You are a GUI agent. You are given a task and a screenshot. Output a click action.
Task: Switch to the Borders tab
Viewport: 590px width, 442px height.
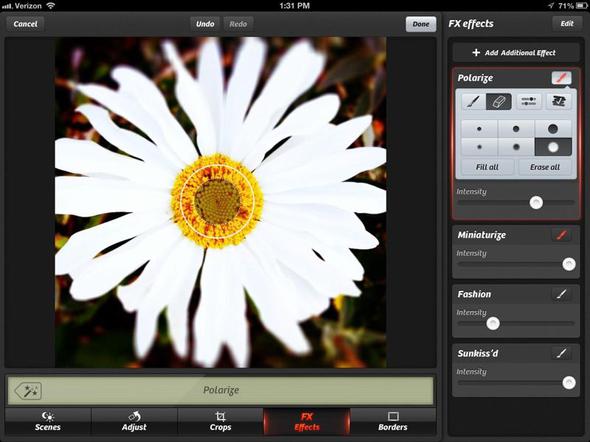click(393, 421)
